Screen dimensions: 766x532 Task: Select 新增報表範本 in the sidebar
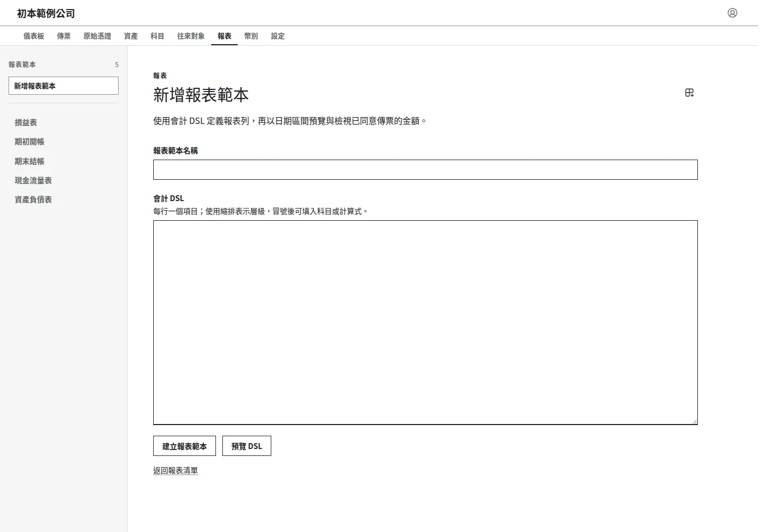63,86
